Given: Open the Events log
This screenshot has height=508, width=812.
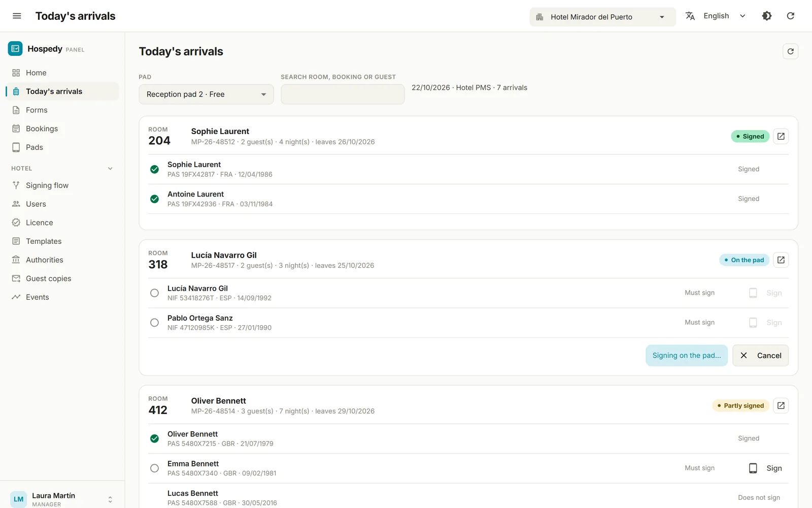Looking at the screenshot, I should (x=62, y=297).
